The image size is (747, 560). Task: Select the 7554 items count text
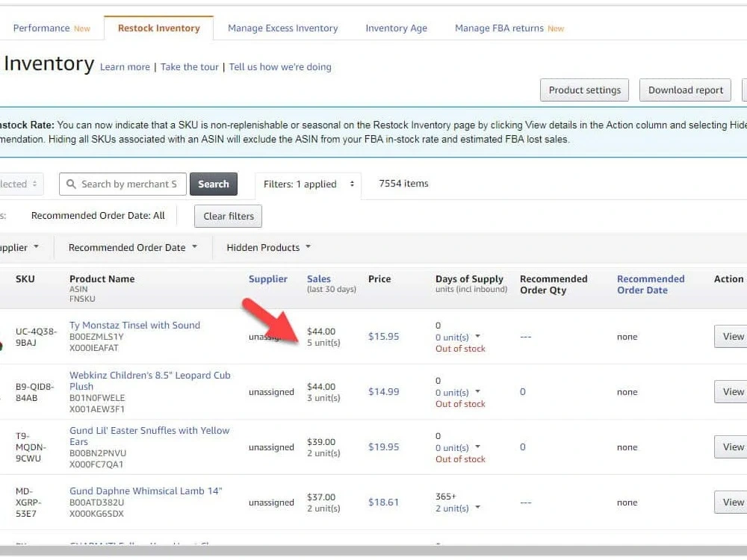point(403,184)
